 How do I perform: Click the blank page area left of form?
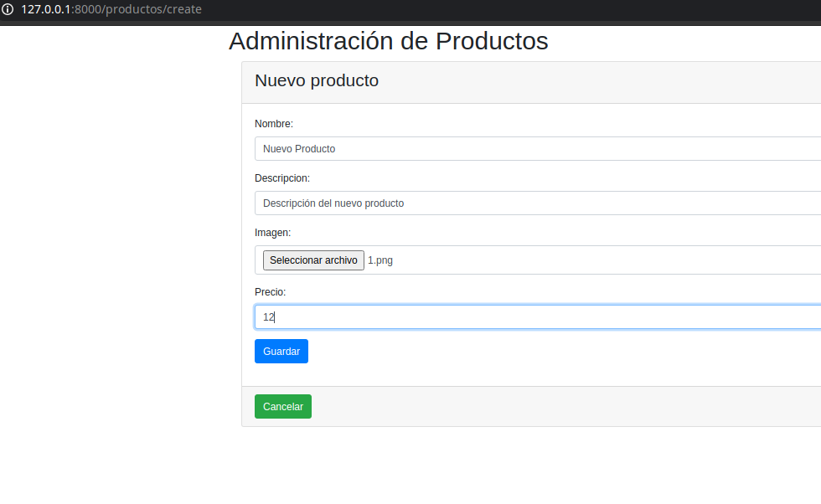[x=117, y=251]
